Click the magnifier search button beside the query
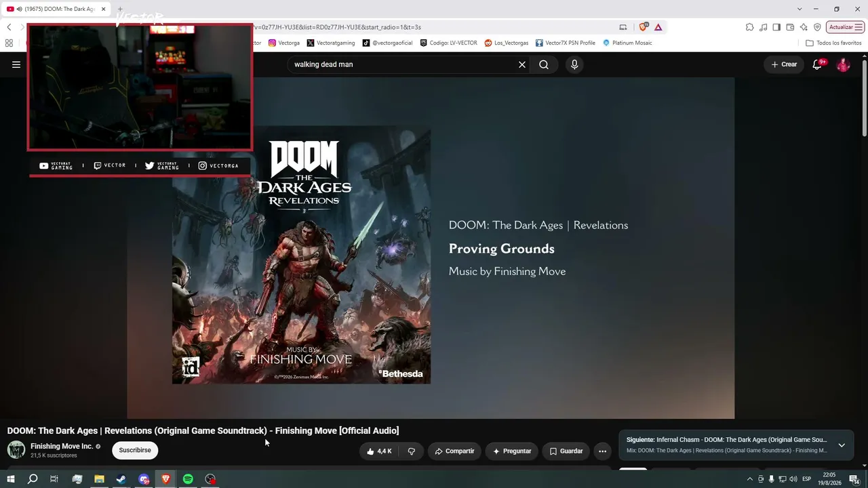Viewport: 868px width, 488px height. (x=544, y=64)
